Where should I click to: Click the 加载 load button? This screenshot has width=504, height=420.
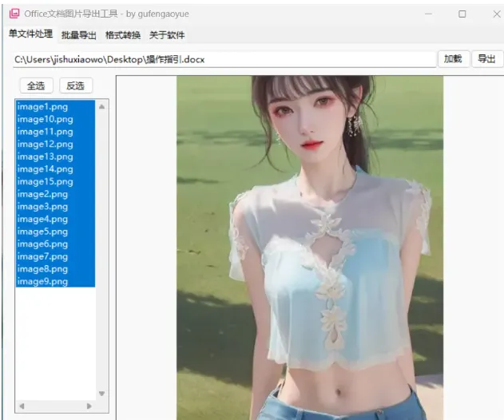[454, 59]
